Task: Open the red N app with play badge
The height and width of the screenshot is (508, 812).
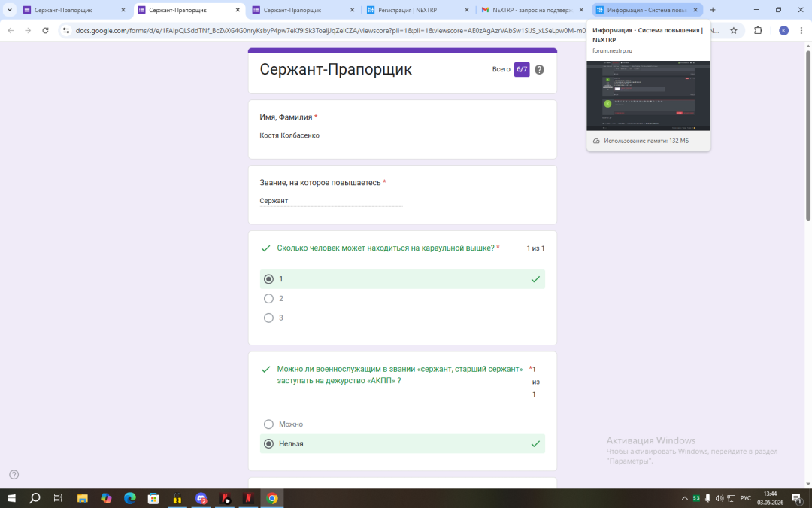Action: coord(225,498)
